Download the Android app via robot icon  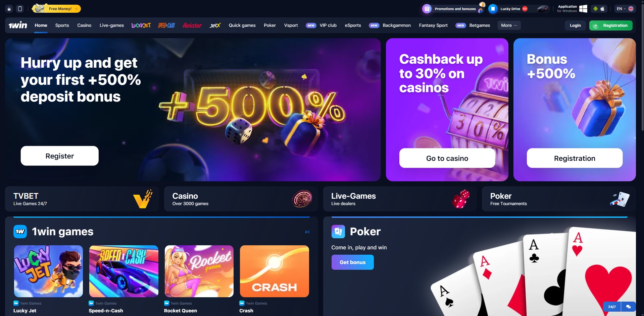pos(595,9)
